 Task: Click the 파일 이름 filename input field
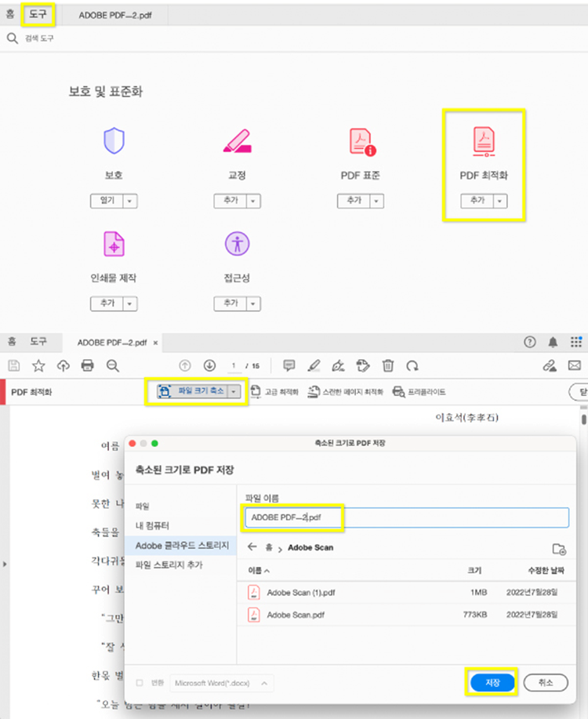click(407, 517)
